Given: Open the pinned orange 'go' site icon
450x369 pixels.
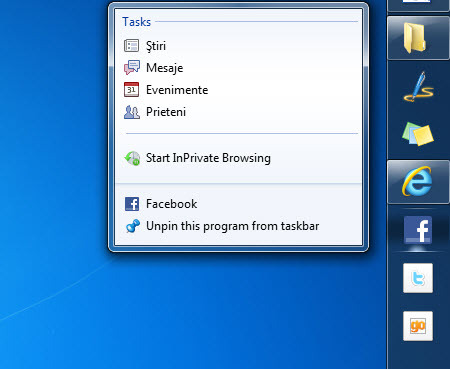Looking at the screenshot, I should coord(418,326).
